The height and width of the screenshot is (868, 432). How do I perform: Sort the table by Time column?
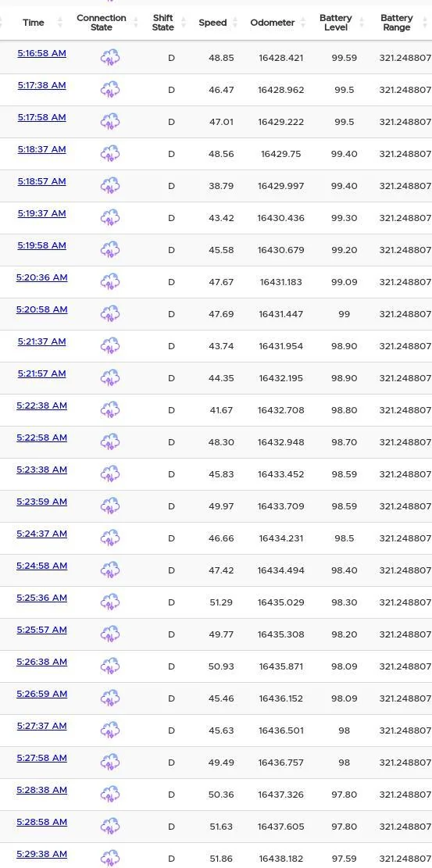(34, 23)
